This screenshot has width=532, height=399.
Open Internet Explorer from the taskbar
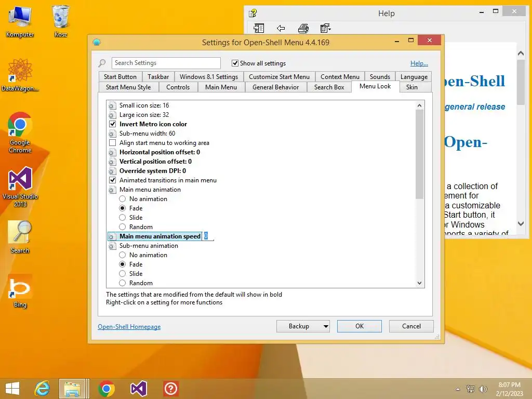click(42, 389)
